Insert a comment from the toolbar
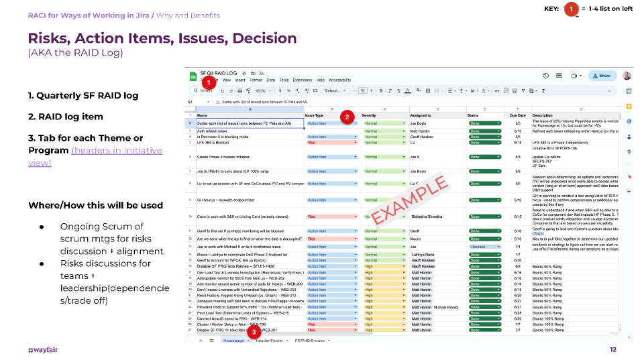Viewport: 644px width, 362px height. pos(506,90)
